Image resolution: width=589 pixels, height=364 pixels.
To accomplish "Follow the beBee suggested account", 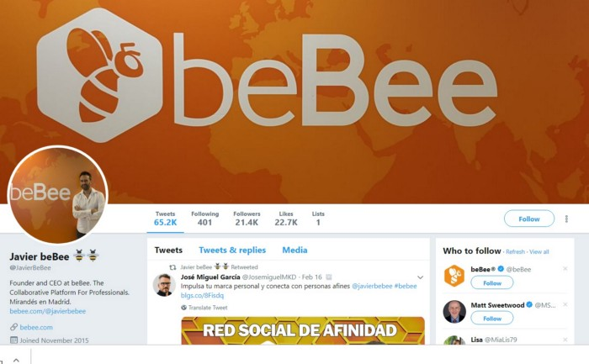I will point(492,283).
